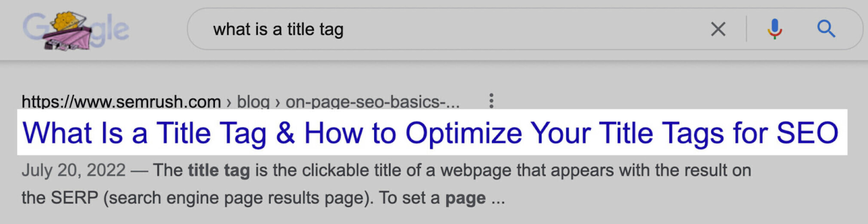The height and width of the screenshot is (224, 868).
Task: Click "(search engine page results page)" snippet text
Action: click(x=238, y=198)
